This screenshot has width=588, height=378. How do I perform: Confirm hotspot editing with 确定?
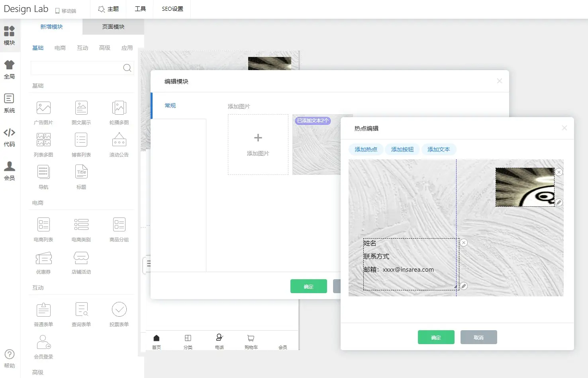[x=436, y=337]
